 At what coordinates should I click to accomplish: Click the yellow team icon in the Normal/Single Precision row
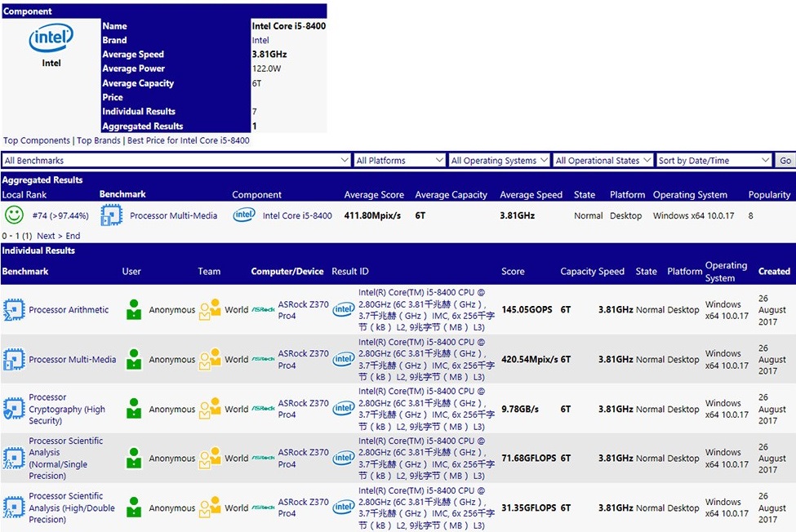click(210, 458)
